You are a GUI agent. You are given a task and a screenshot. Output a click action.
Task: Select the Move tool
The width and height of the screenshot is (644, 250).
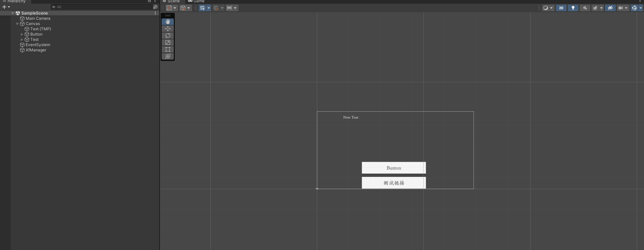pos(168,29)
